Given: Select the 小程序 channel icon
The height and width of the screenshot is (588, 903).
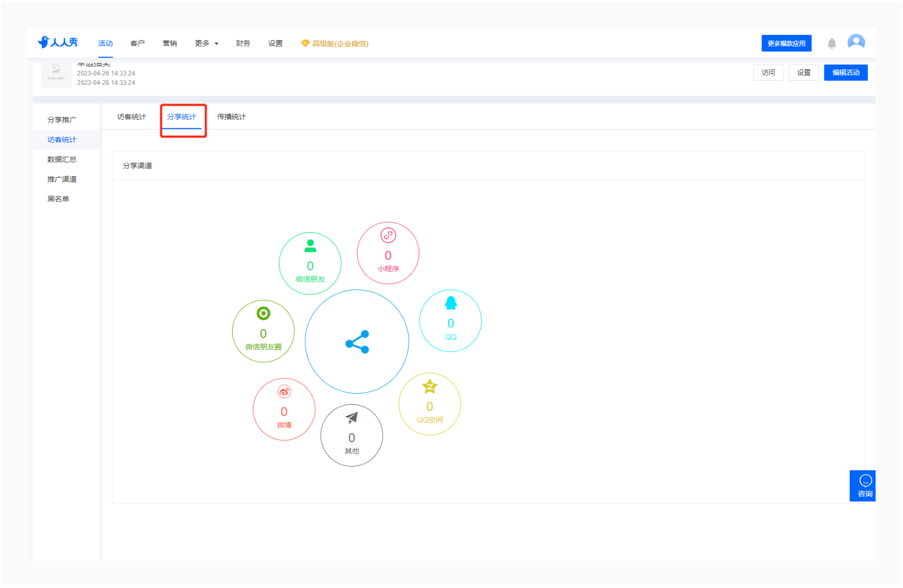Looking at the screenshot, I should coord(388,236).
